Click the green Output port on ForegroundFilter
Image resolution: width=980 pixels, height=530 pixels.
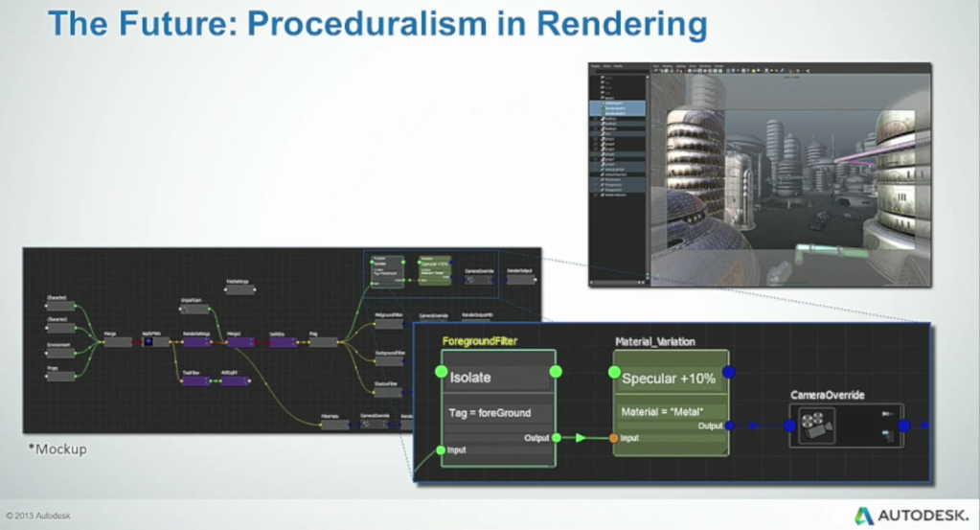click(x=556, y=439)
